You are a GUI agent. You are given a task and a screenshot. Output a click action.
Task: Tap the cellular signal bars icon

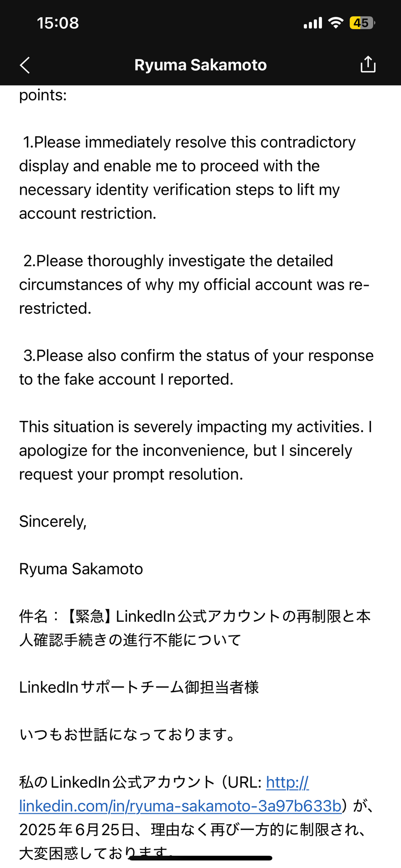312,23
